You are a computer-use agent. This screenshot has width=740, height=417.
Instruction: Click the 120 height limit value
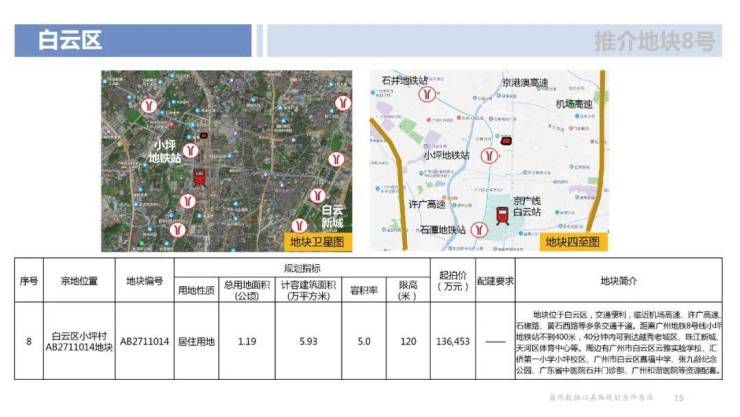[408, 341]
